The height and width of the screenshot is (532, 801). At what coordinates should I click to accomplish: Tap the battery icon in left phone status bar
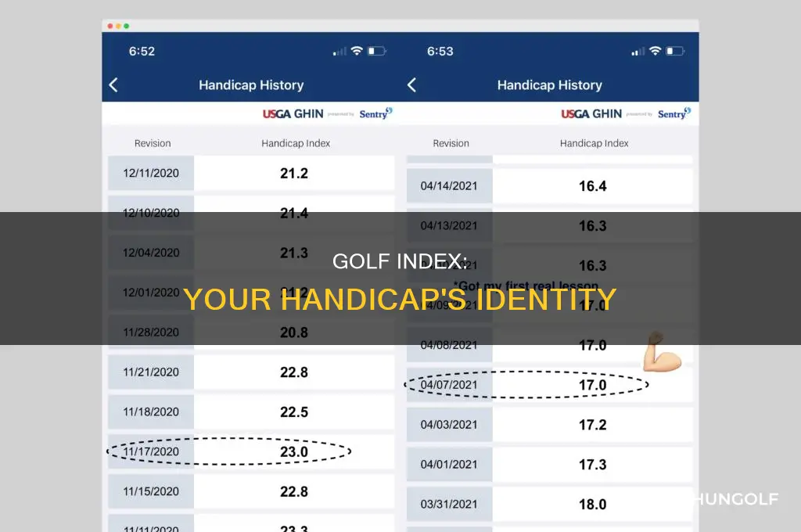coord(376,51)
